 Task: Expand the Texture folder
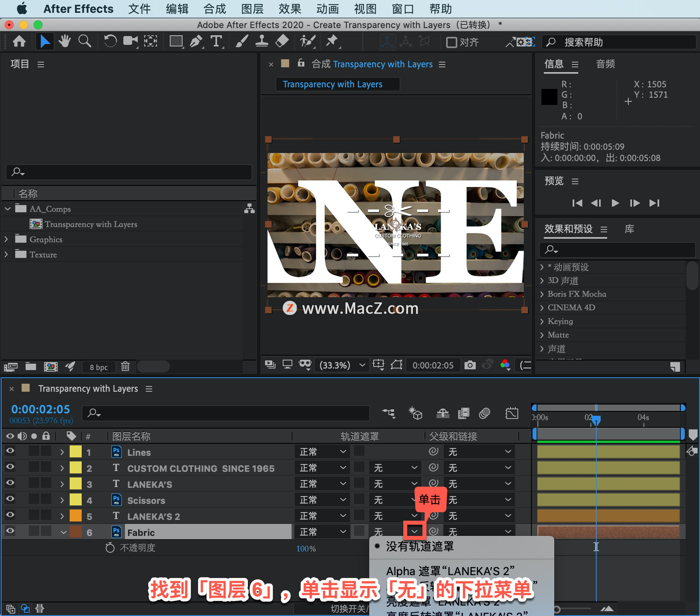point(6,254)
